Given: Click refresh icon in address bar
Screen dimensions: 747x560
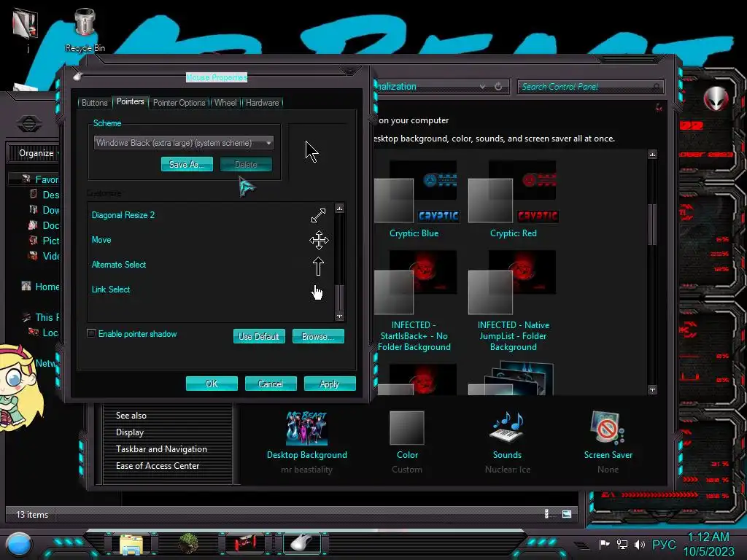Looking at the screenshot, I should coord(498,87).
